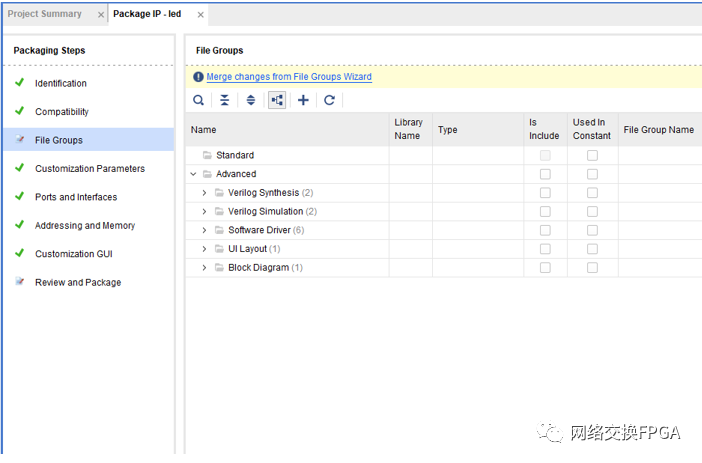The height and width of the screenshot is (463, 702).
Task: Click Merge changes from File Groups Wizard
Action: (289, 77)
